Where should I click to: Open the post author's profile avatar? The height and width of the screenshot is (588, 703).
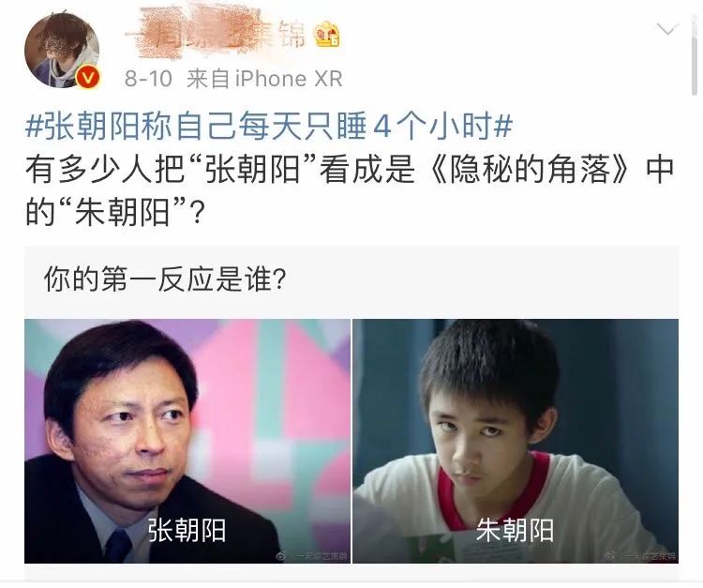62,50
